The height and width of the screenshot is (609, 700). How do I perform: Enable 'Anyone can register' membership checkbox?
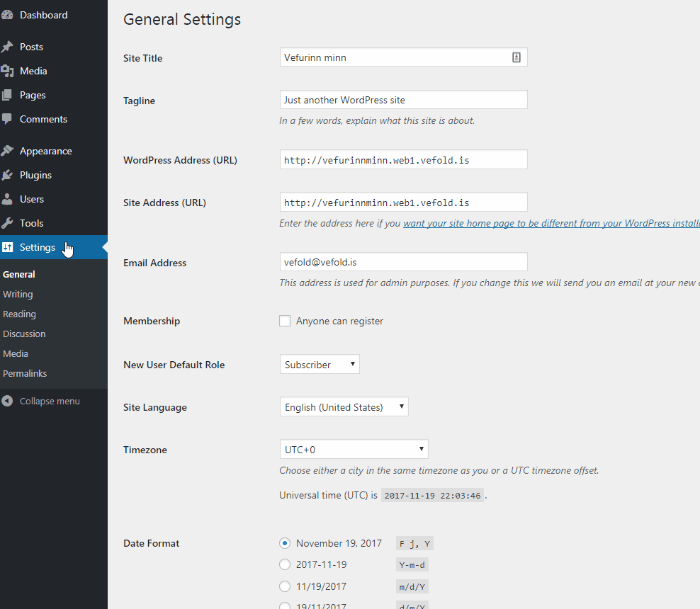click(285, 320)
